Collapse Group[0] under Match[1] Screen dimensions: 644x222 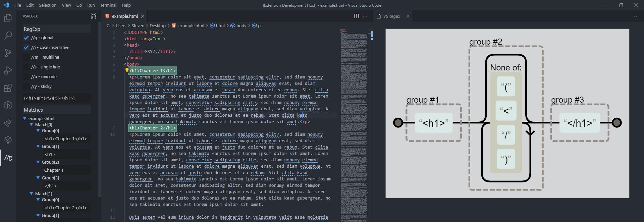click(x=38, y=200)
